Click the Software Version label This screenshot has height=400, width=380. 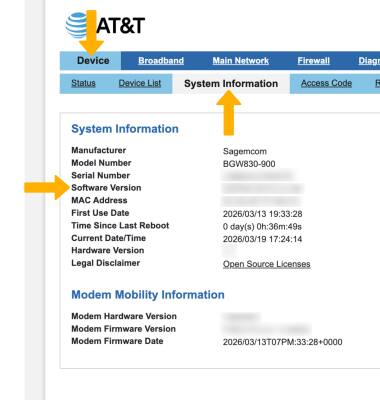click(106, 188)
